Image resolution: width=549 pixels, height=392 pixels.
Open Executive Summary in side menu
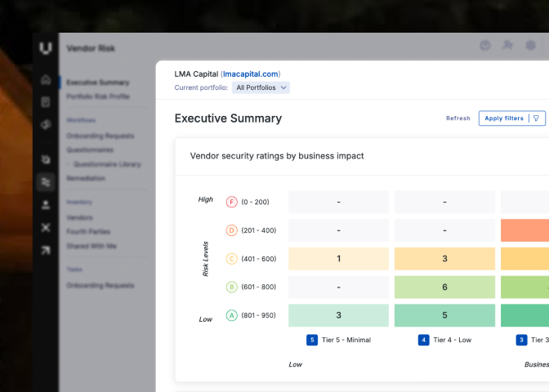pyautogui.click(x=98, y=82)
